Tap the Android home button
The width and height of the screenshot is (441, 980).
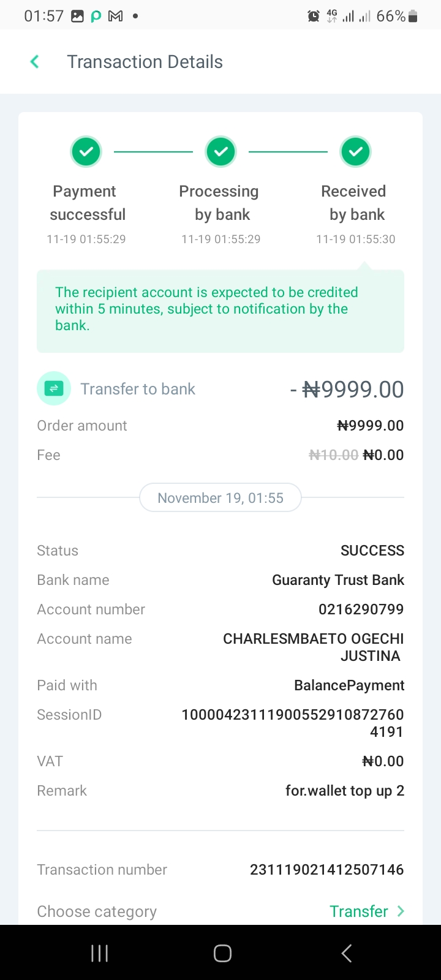point(222,953)
